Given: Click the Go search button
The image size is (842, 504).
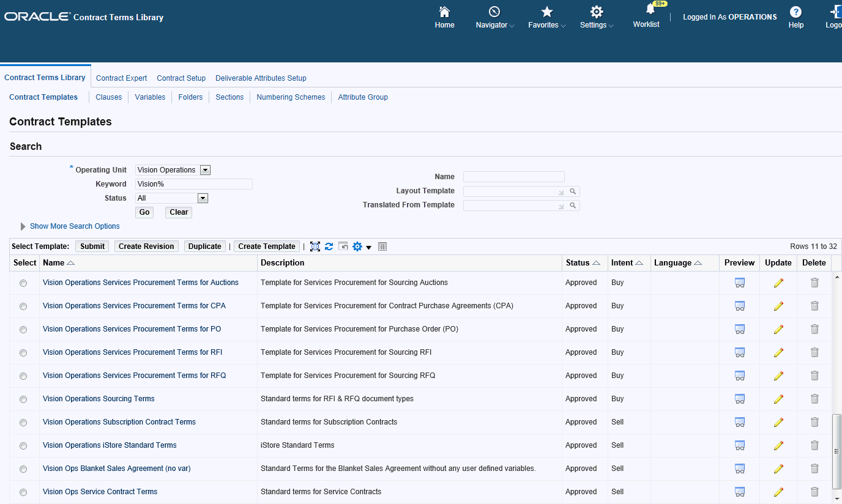Looking at the screenshot, I should click(144, 212).
